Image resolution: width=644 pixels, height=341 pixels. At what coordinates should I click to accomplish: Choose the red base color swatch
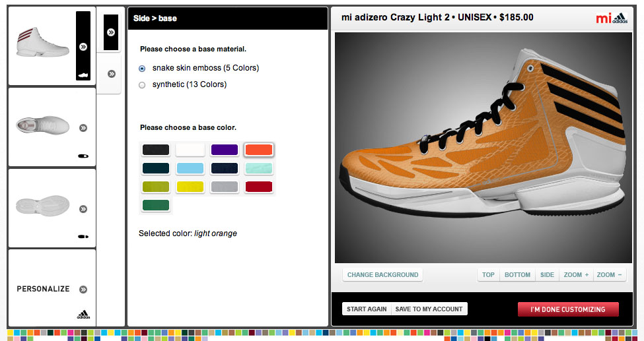(x=259, y=187)
